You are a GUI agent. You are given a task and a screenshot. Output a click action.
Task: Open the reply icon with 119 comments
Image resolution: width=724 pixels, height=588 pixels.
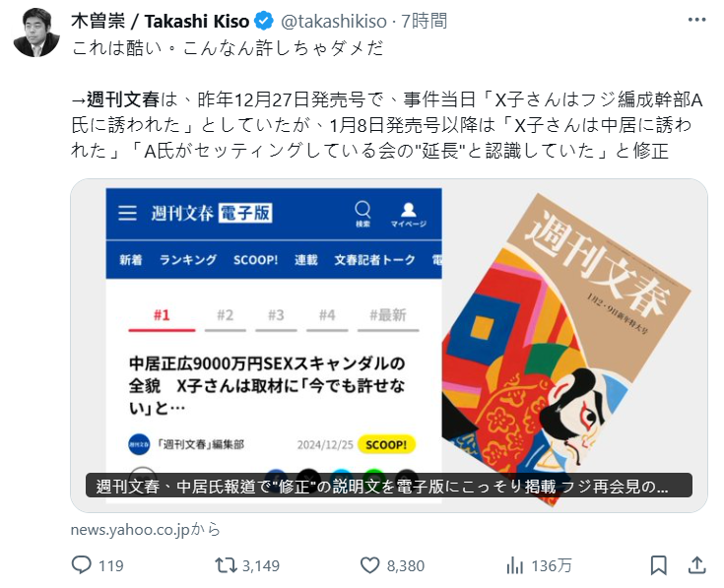pos(82,565)
